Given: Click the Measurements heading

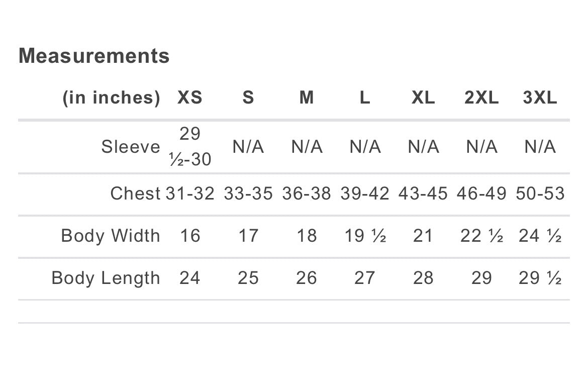Looking at the screenshot, I should pyautogui.click(x=94, y=56).
